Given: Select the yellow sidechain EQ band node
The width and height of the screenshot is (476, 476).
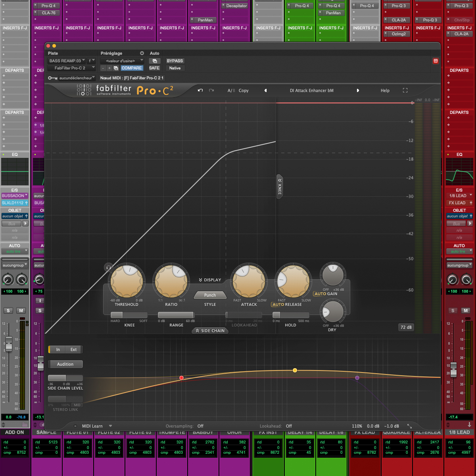Looking at the screenshot, I should pos(295,370).
